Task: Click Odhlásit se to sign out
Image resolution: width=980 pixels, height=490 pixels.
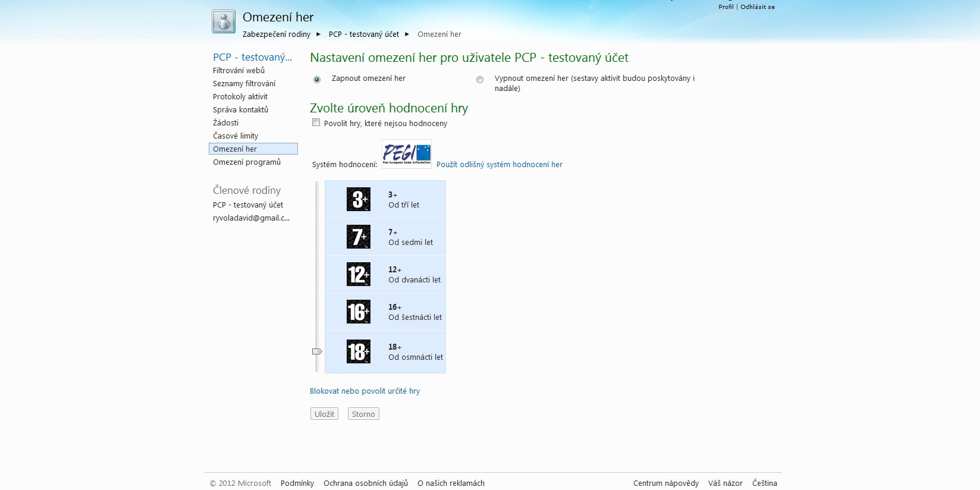Action: (x=758, y=7)
